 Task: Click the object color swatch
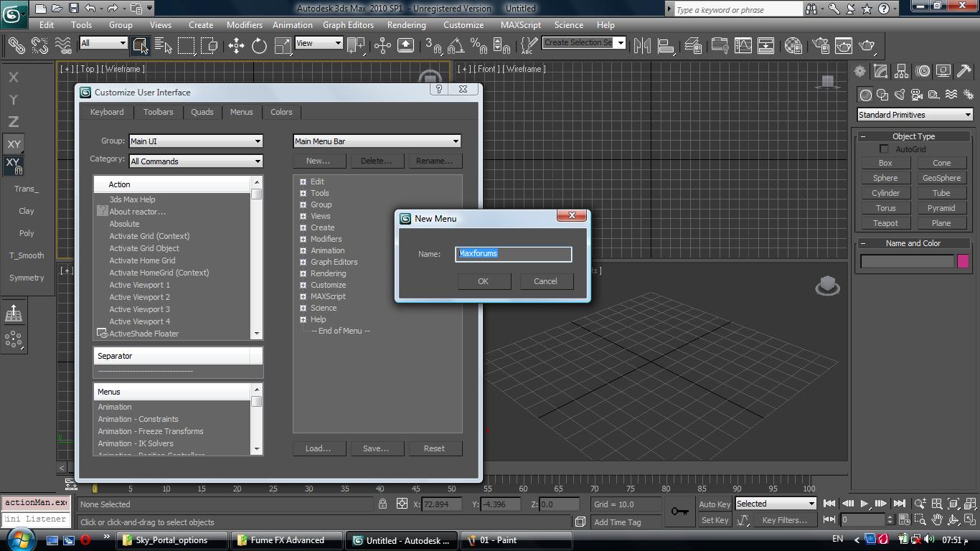point(963,261)
